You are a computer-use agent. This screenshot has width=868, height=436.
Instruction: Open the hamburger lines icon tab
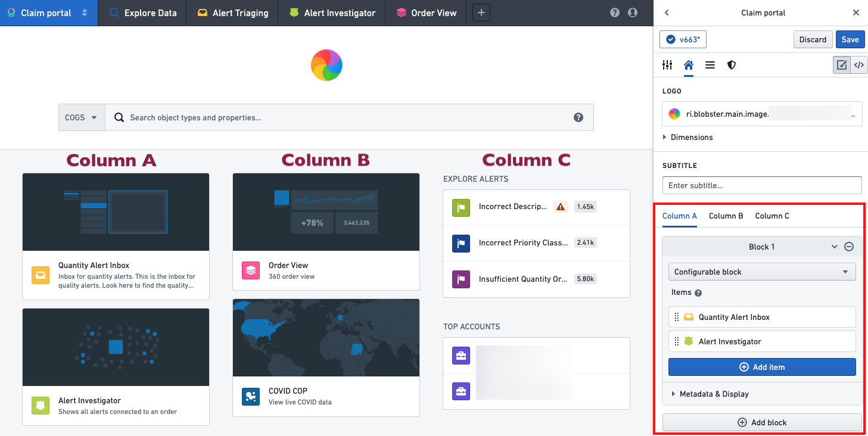tap(710, 65)
